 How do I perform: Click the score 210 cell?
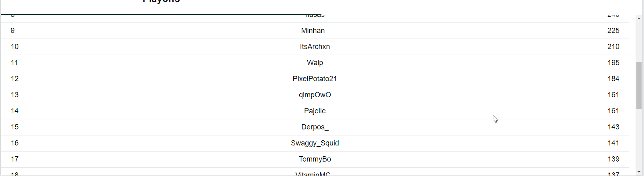click(x=613, y=47)
